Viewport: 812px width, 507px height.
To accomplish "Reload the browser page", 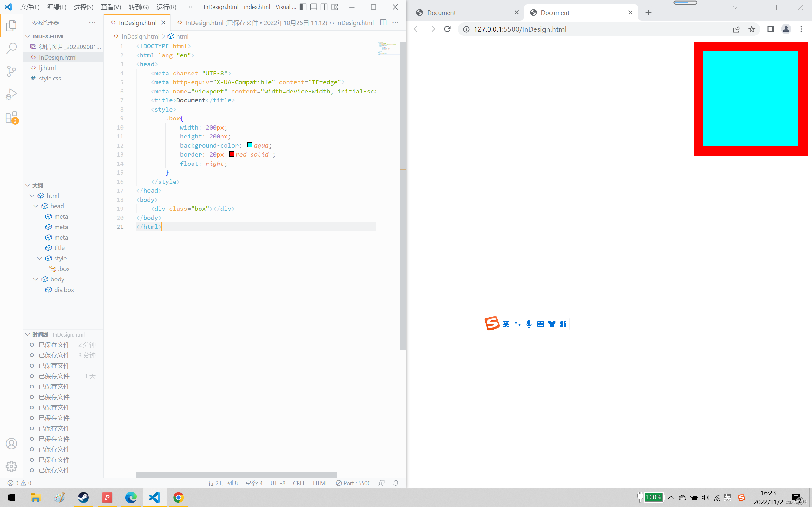I will pyautogui.click(x=447, y=29).
